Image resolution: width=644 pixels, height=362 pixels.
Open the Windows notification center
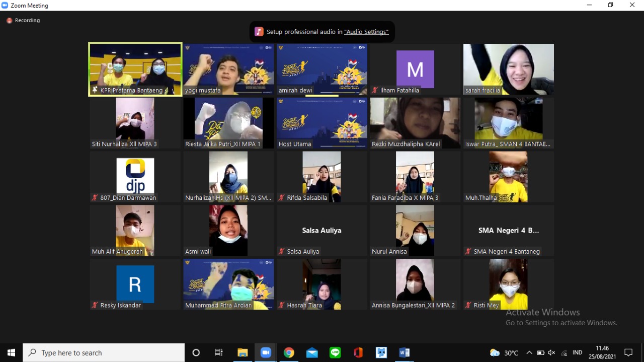[x=628, y=352]
